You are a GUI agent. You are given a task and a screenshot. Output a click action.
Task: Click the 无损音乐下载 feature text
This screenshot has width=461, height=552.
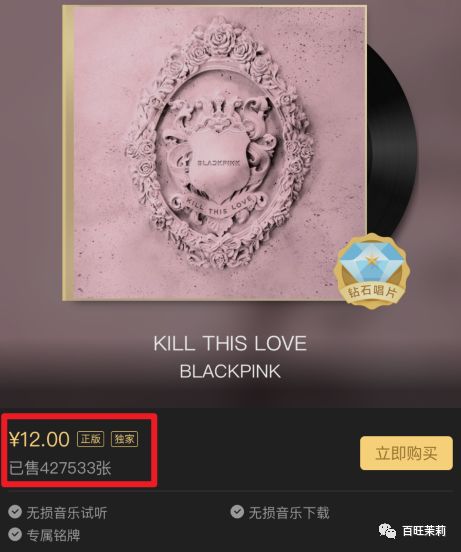289,513
